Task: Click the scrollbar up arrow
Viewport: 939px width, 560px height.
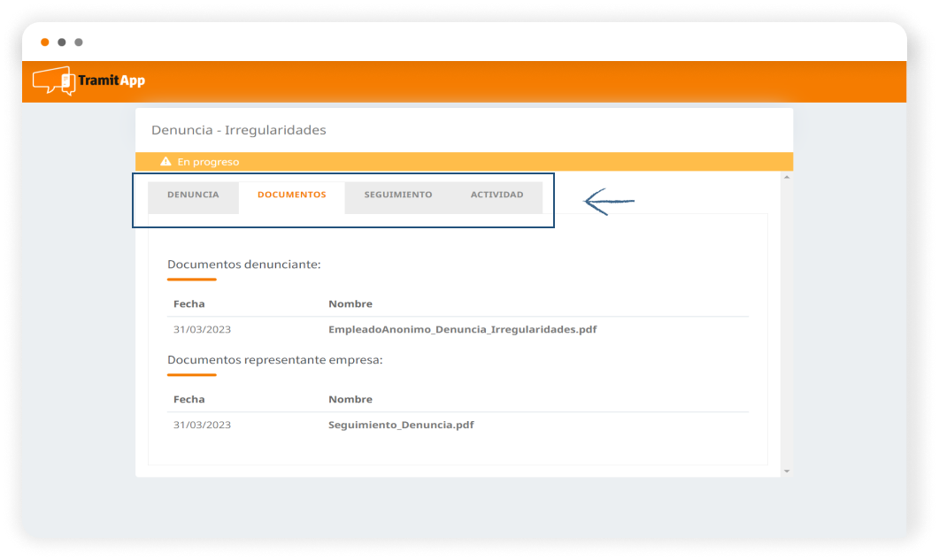Action: (787, 178)
